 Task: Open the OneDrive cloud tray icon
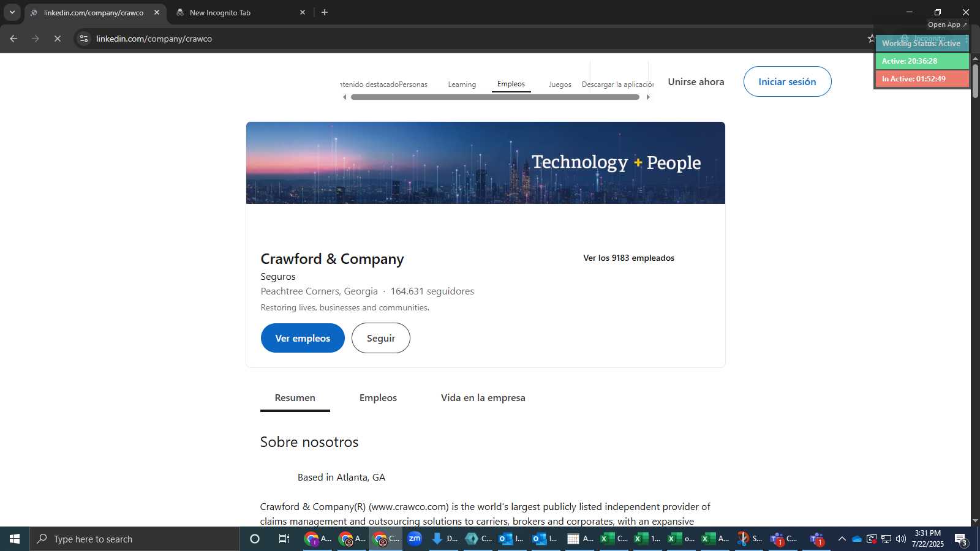(x=857, y=539)
